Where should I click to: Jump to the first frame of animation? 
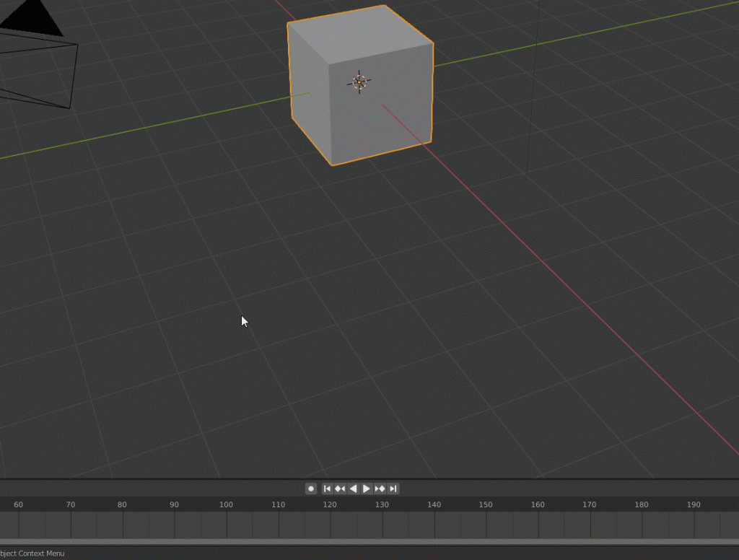pyautogui.click(x=327, y=489)
